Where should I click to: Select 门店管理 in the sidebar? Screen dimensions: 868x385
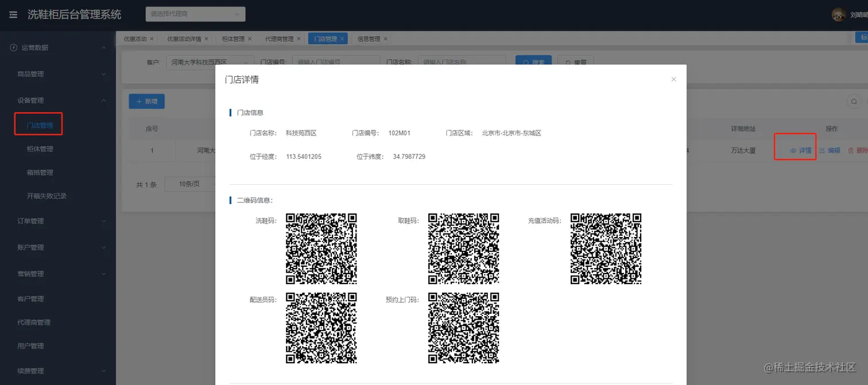40,125
